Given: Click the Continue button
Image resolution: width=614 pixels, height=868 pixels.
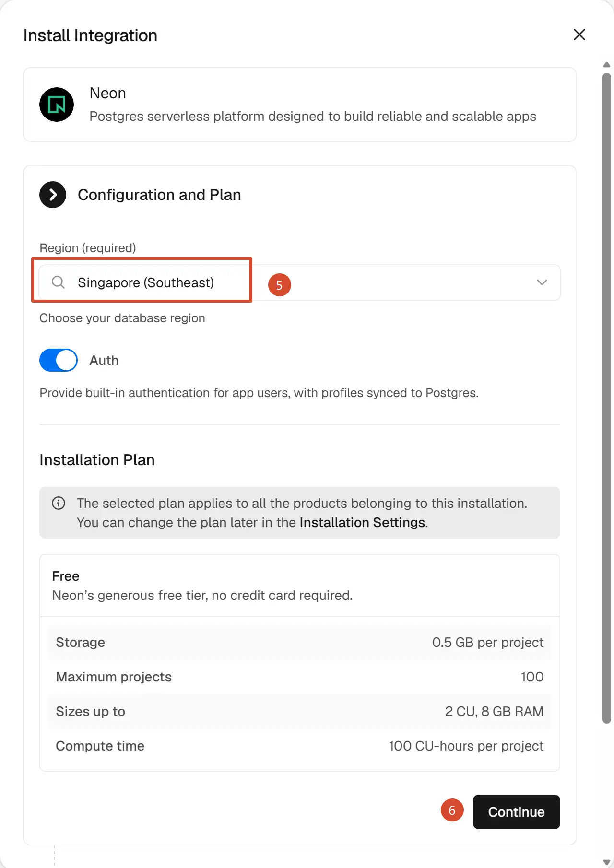Looking at the screenshot, I should [517, 812].
